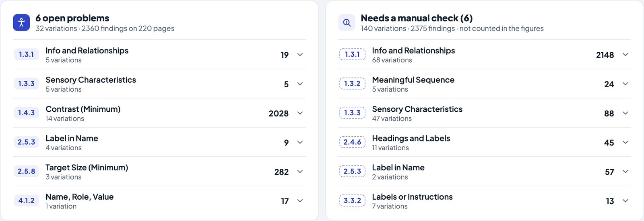Click the 24 findings count
The image size is (644, 221).
609,84
